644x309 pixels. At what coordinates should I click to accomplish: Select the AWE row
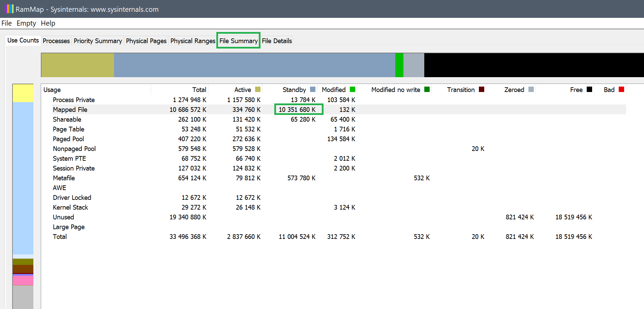[x=334, y=188]
